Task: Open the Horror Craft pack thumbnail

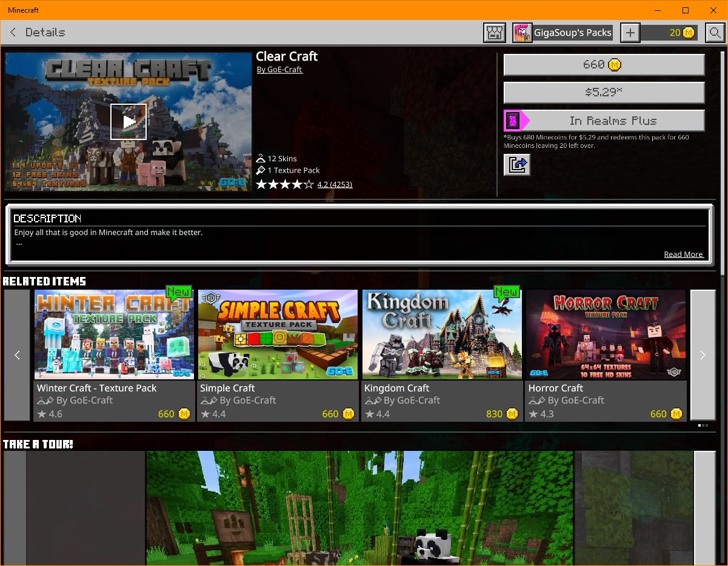Action: [x=606, y=335]
